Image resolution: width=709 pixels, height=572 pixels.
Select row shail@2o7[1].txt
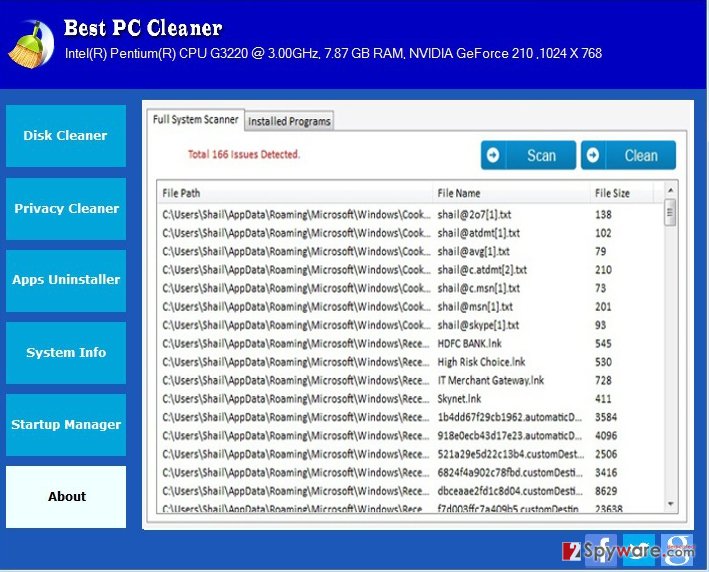411,214
